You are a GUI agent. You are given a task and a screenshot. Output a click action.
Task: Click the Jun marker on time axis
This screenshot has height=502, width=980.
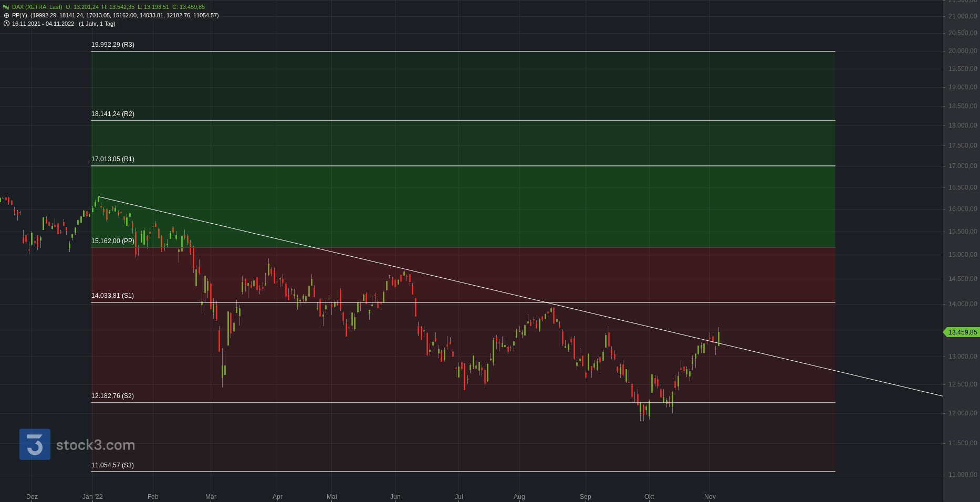[x=395, y=497]
